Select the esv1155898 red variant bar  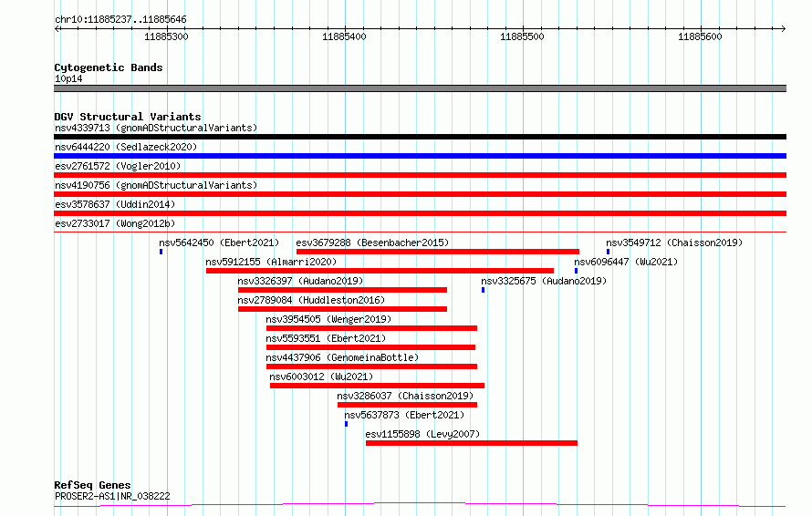[472, 443]
